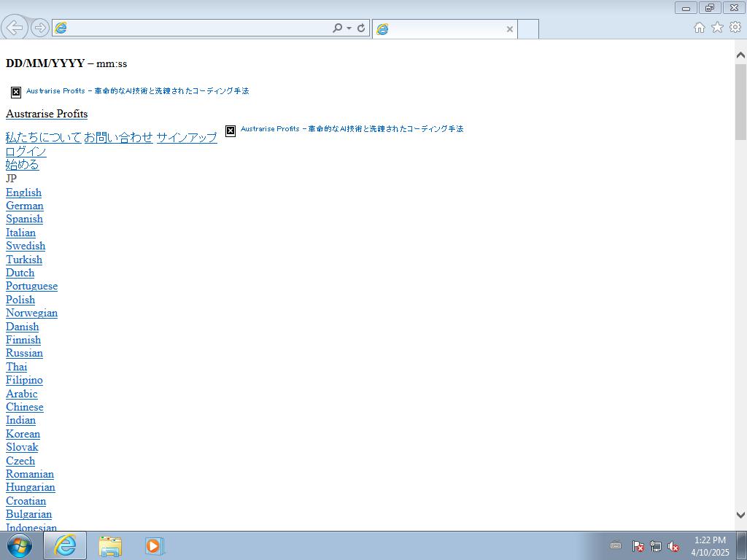Switch language to Spanish
This screenshot has width=747, height=560.
click(24, 219)
